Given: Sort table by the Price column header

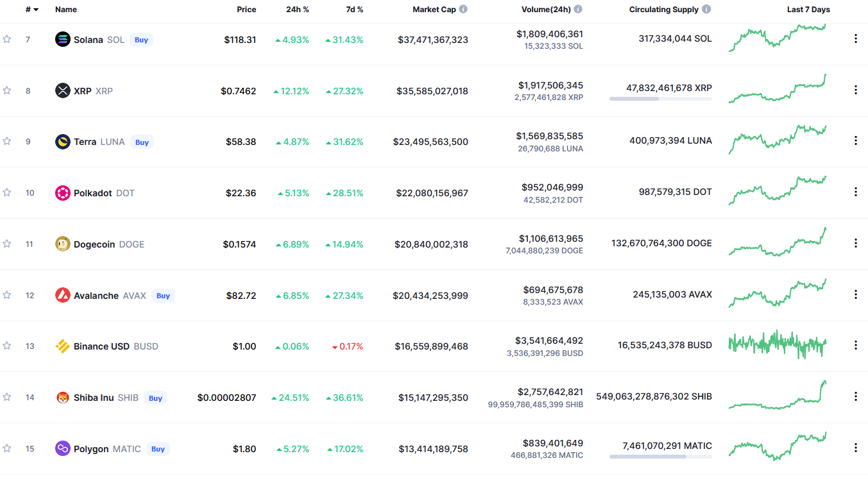Looking at the screenshot, I should (246, 10).
